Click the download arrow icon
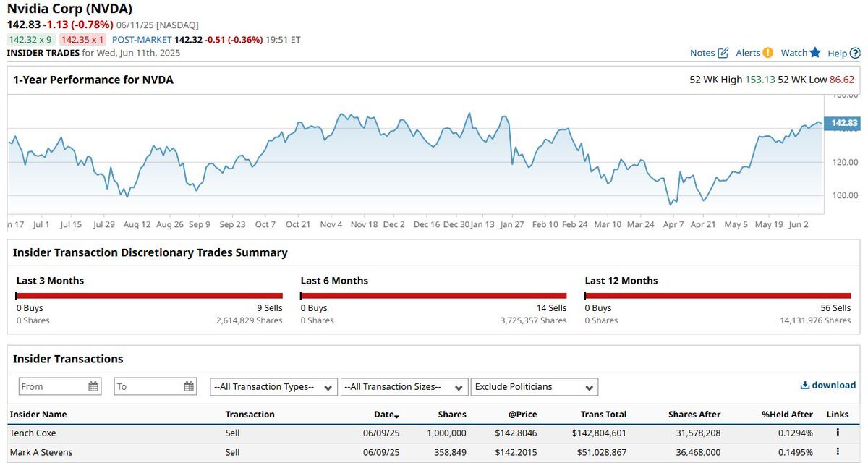The height and width of the screenshot is (463, 868). pyautogui.click(x=804, y=386)
